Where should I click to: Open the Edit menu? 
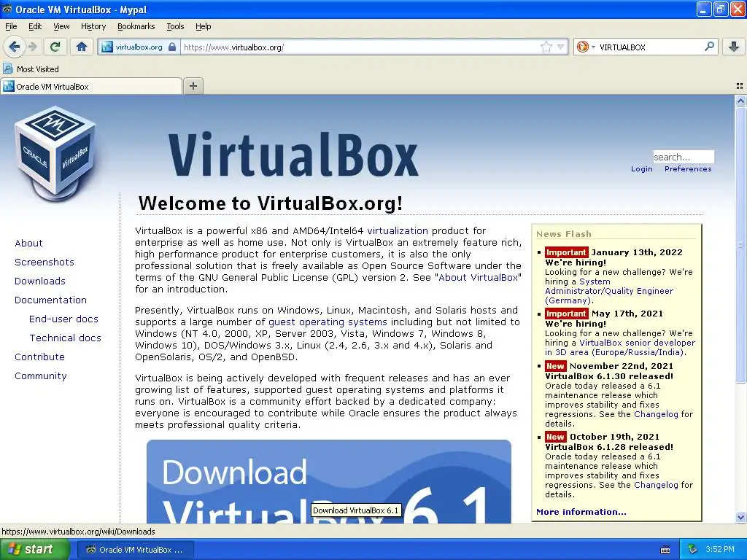coord(35,26)
